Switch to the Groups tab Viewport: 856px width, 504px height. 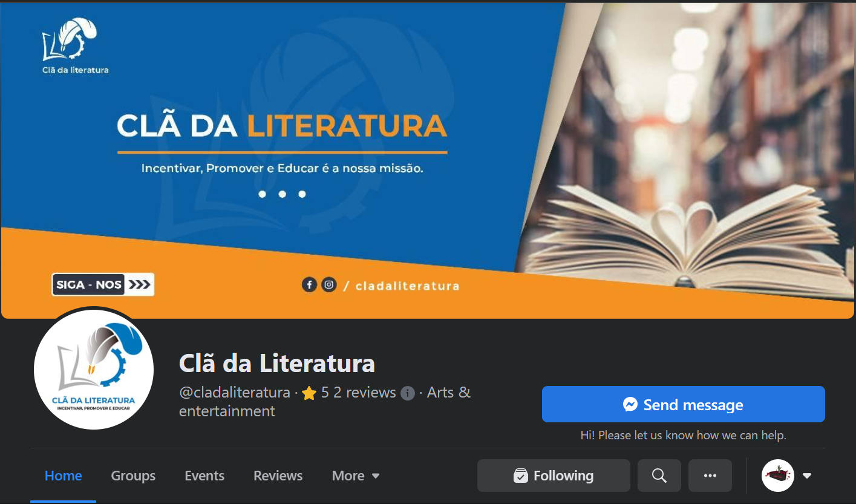coord(133,476)
